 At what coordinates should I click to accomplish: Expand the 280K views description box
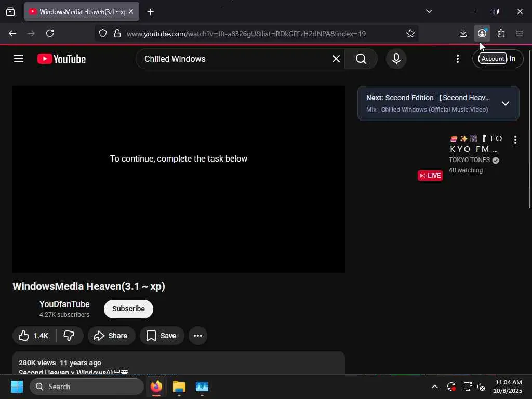pyautogui.click(x=179, y=363)
